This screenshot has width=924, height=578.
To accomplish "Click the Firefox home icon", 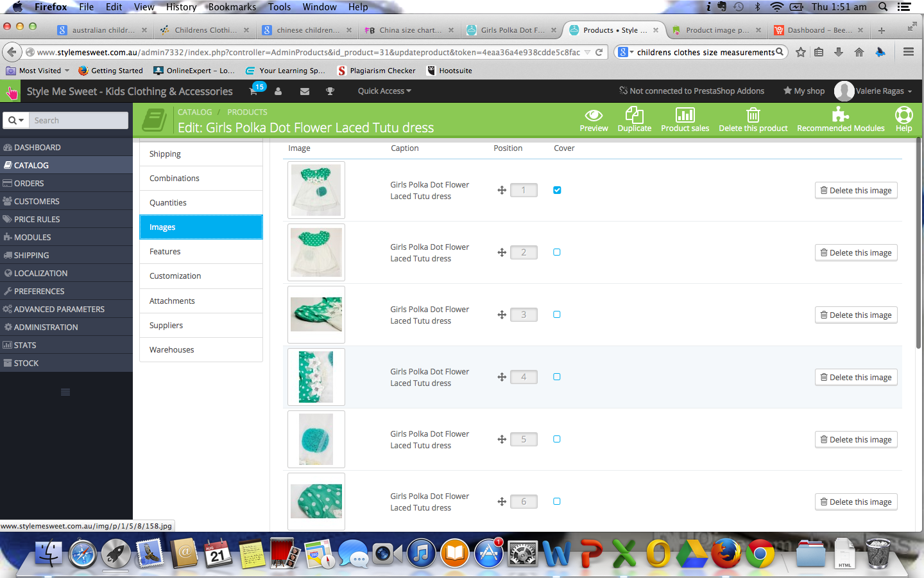I will click(x=859, y=52).
